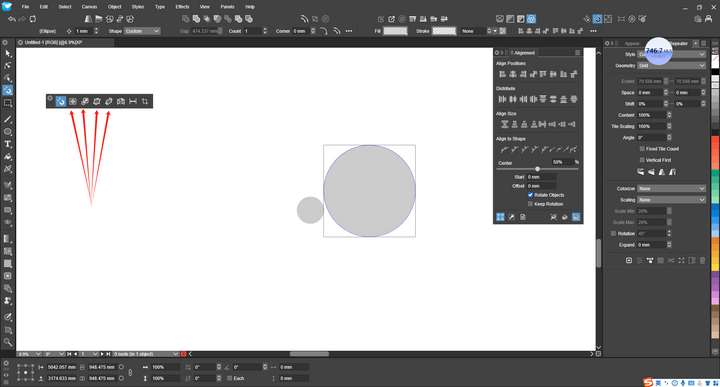Click the Alignment panel menu icon
720x387 pixels.
577,53
